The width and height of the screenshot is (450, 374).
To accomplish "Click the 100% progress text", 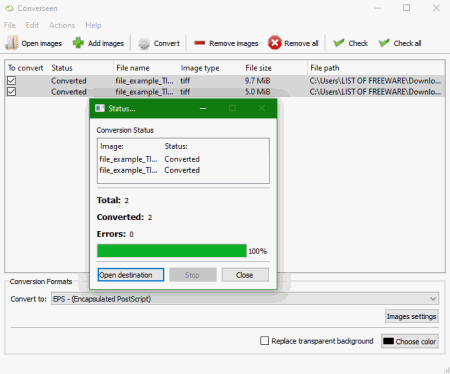I will 257,251.
